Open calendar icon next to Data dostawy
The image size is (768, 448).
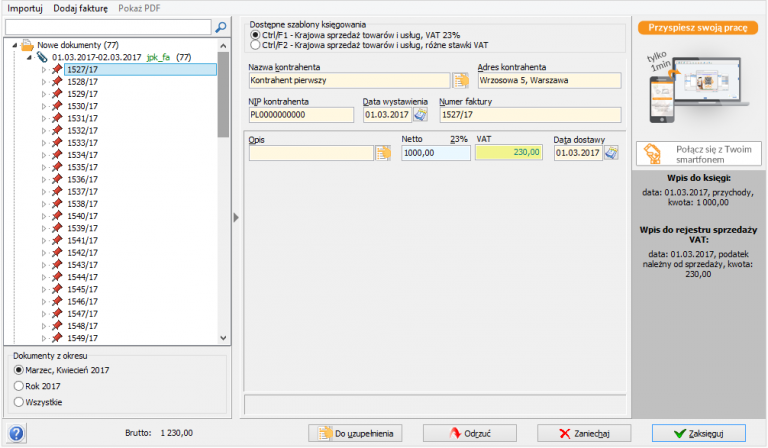pyautogui.click(x=612, y=153)
